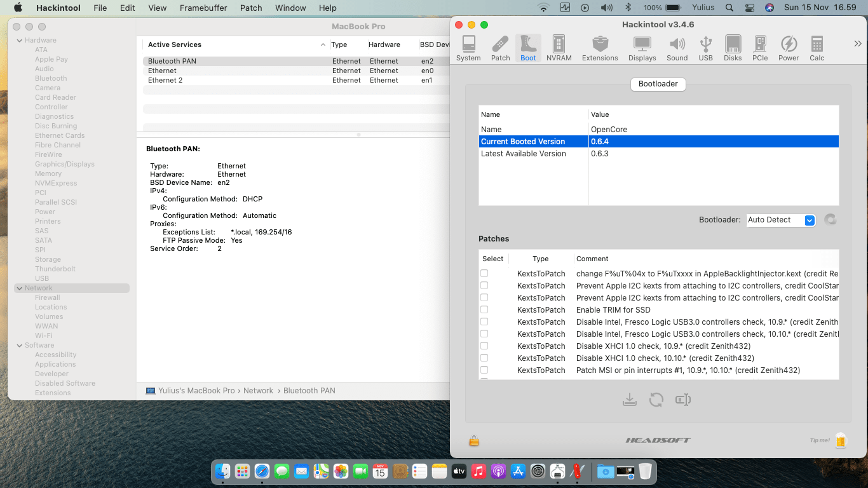
Task: Collapse the Network section in sidebar
Action: [18, 288]
